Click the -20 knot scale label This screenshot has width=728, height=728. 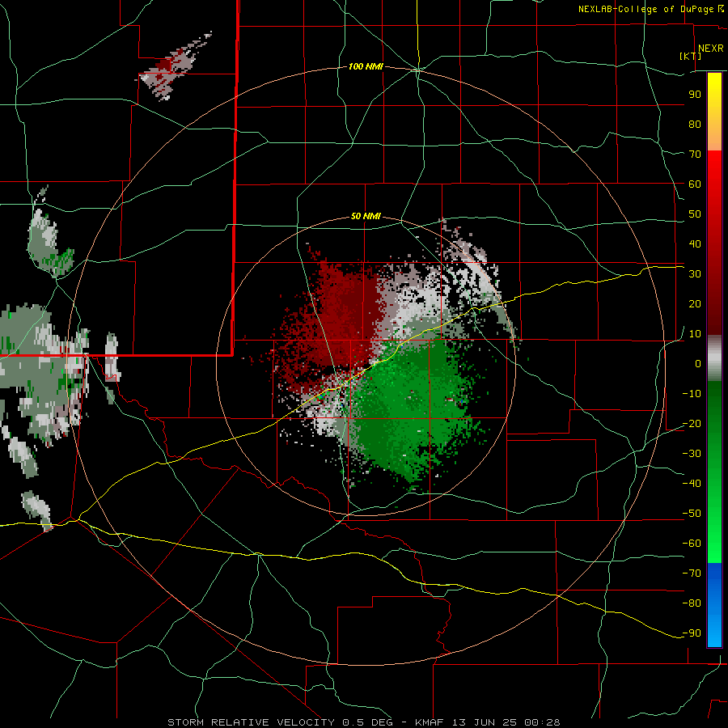692,424
